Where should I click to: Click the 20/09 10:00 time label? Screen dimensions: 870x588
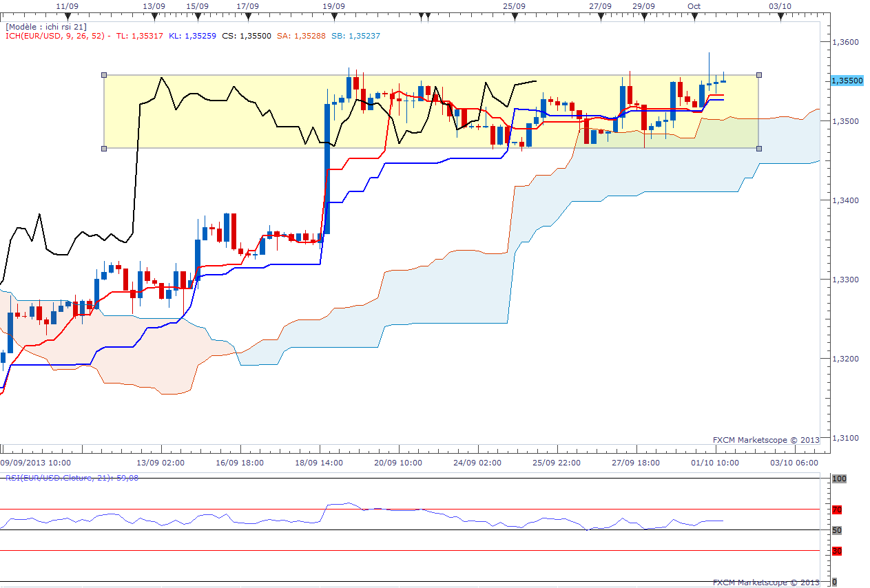point(398,463)
